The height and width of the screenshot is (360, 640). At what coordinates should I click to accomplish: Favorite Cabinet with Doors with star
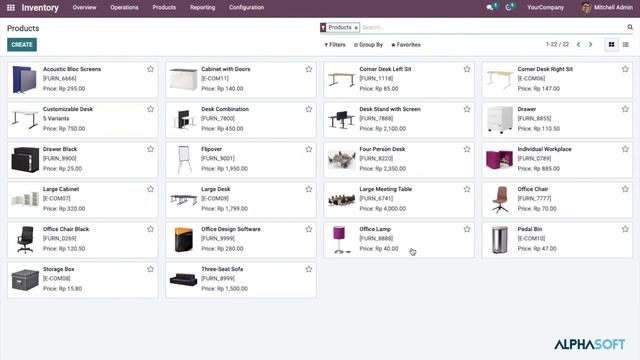(x=309, y=69)
